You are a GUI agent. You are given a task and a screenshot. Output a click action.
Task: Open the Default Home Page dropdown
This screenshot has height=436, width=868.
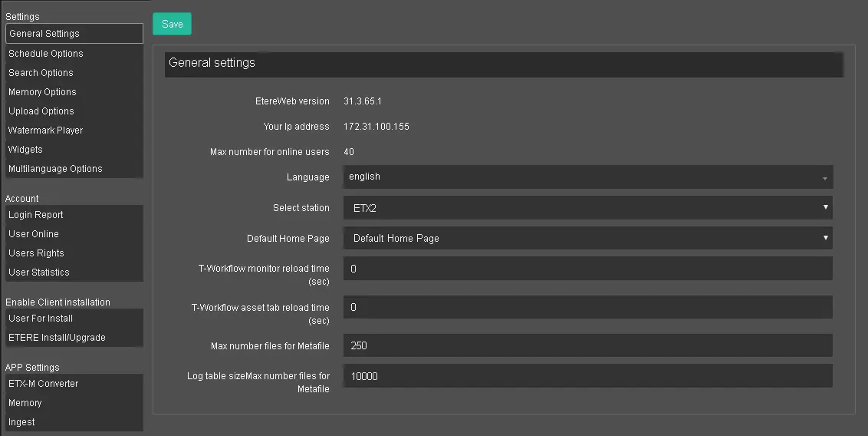click(x=587, y=238)
